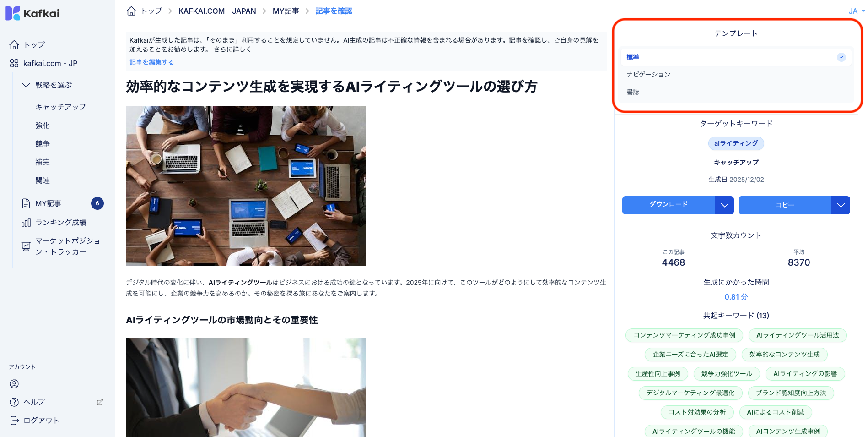Image resolution: width=868 pixels, height=437 pixels.
Task: Select the ナビゲーション template option
Action: point(736,74)
